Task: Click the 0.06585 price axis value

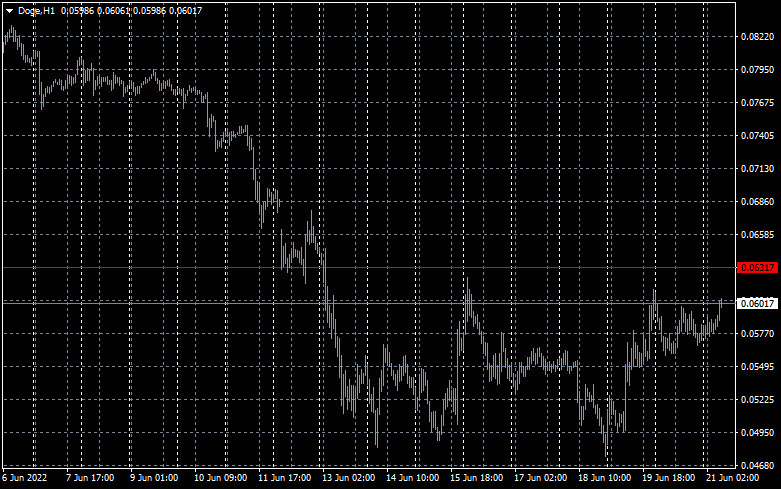Action: 758,235
